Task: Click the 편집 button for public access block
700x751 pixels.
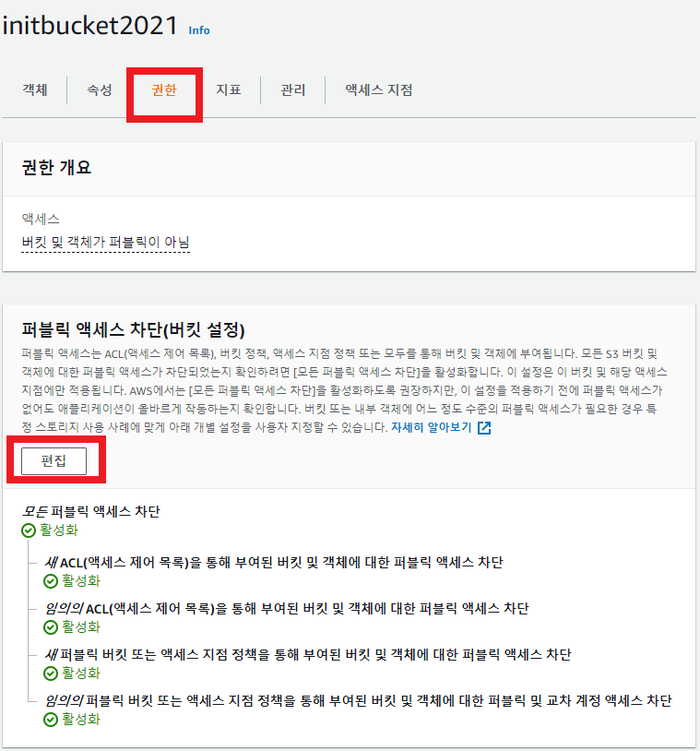Action: pos(53,460)
